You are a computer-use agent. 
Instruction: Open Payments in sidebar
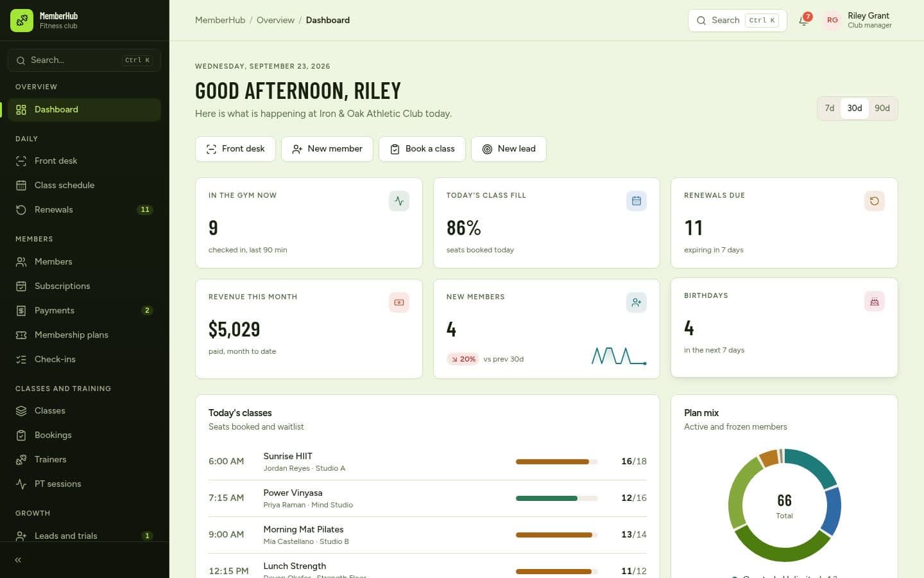click(x=84, y=310)
